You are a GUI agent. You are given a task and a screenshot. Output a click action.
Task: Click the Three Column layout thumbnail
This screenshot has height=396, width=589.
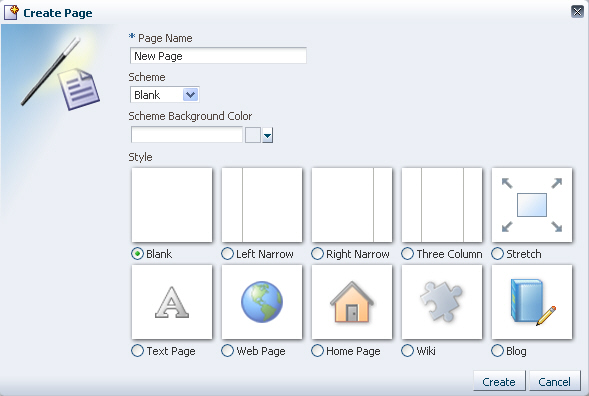pyautogui.click(x=442, y=205)
